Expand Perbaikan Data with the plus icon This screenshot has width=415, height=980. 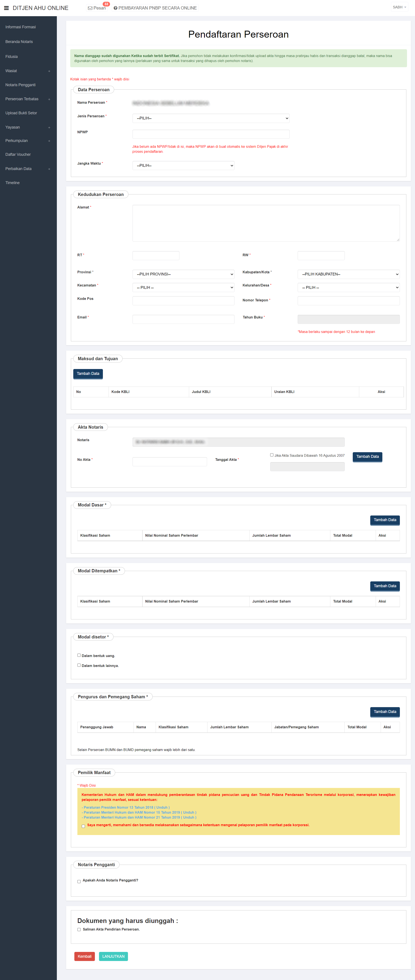pos(49,169)
